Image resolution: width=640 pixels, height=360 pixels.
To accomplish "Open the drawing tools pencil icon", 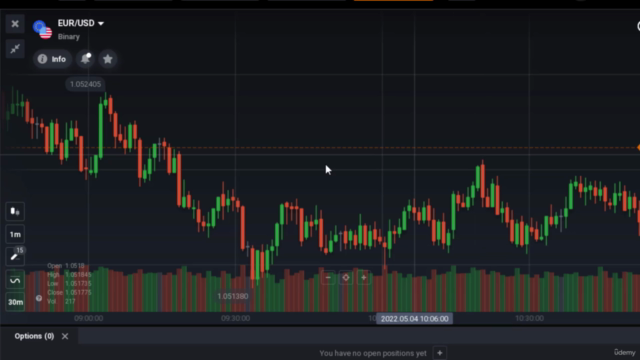I will click(x=15, y=257).
